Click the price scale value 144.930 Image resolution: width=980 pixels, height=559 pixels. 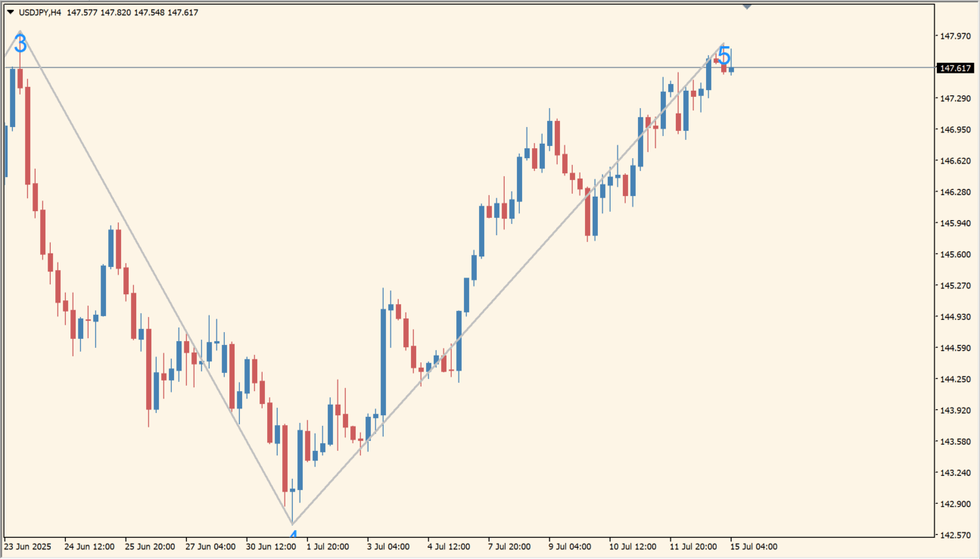point(955,317)
